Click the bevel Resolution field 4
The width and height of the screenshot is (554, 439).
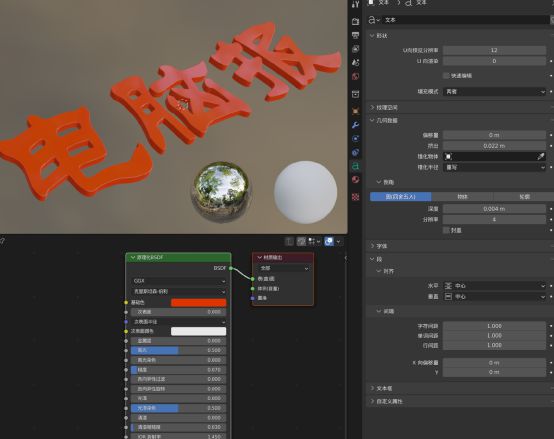(x=495, y=219)
